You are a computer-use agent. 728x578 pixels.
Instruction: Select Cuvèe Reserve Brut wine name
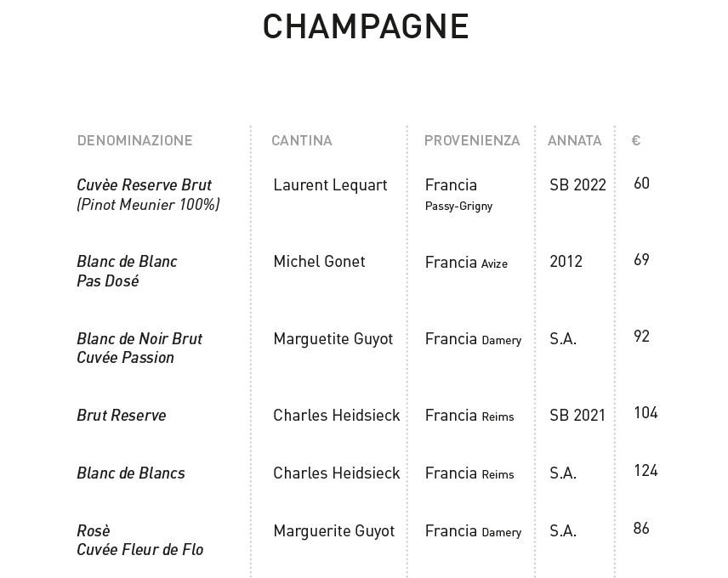tap(144, 184)
